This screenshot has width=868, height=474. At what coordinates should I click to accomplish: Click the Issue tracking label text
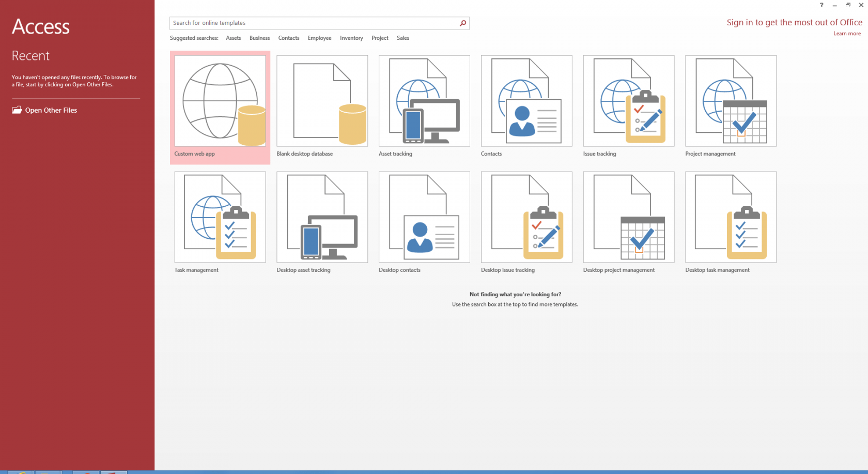(x=599, y=154)
